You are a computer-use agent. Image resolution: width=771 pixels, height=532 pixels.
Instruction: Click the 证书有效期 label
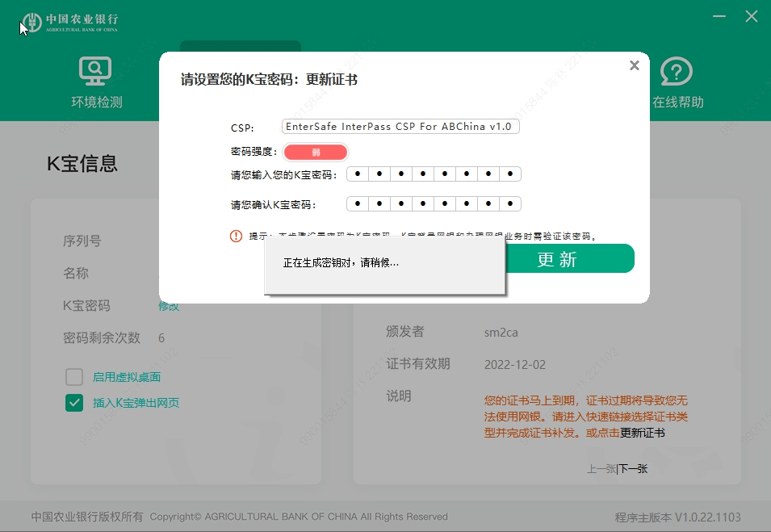point(418,364)
